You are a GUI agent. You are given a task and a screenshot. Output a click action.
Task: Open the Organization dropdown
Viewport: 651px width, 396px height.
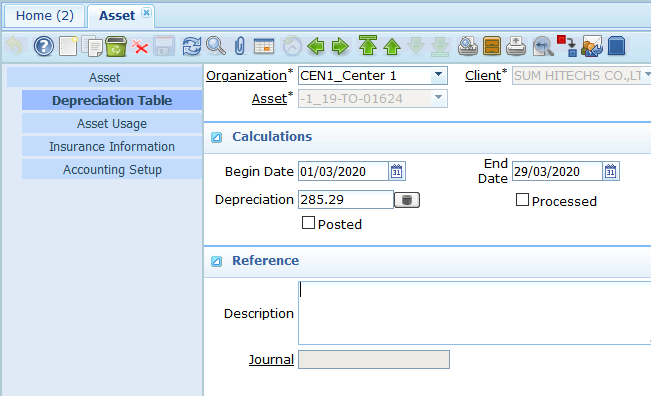438,75
